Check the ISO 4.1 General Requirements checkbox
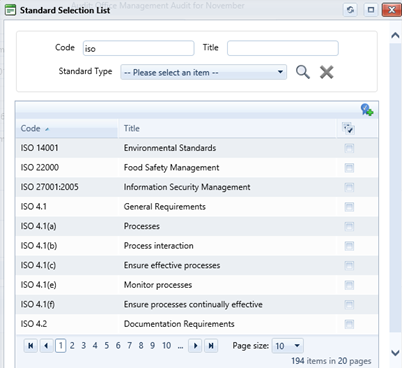402x368 pixels. coord(349,207)
